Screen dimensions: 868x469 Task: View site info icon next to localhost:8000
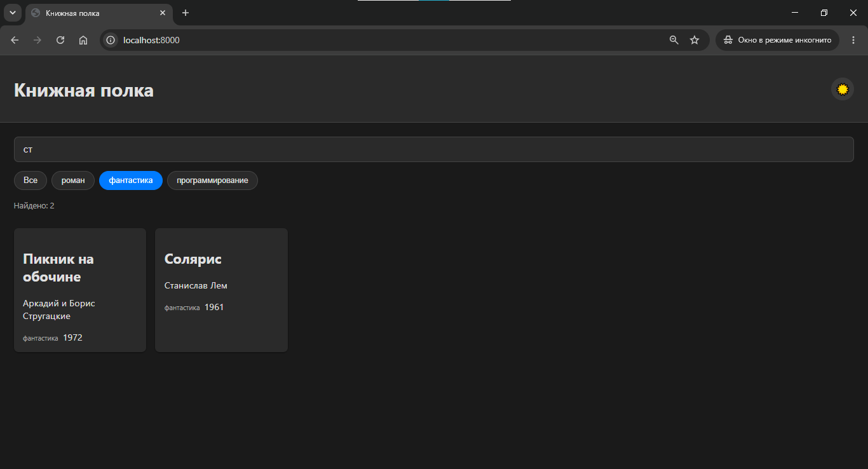[x=111, y=40]
